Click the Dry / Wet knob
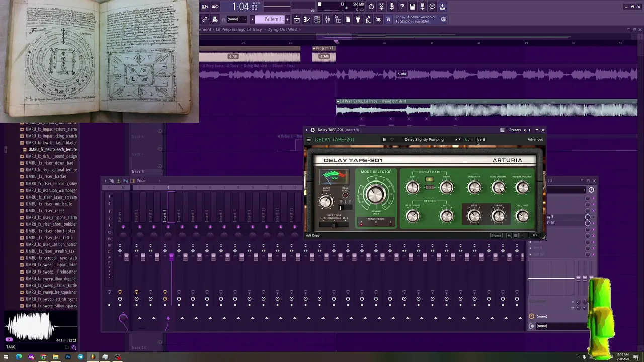644x362 pixels. (523, 216)
